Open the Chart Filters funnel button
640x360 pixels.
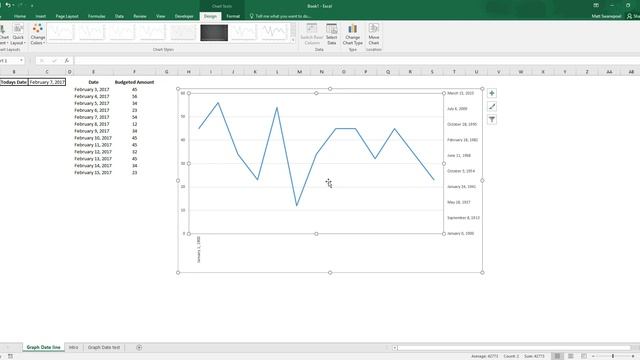[x=492, y=120]
